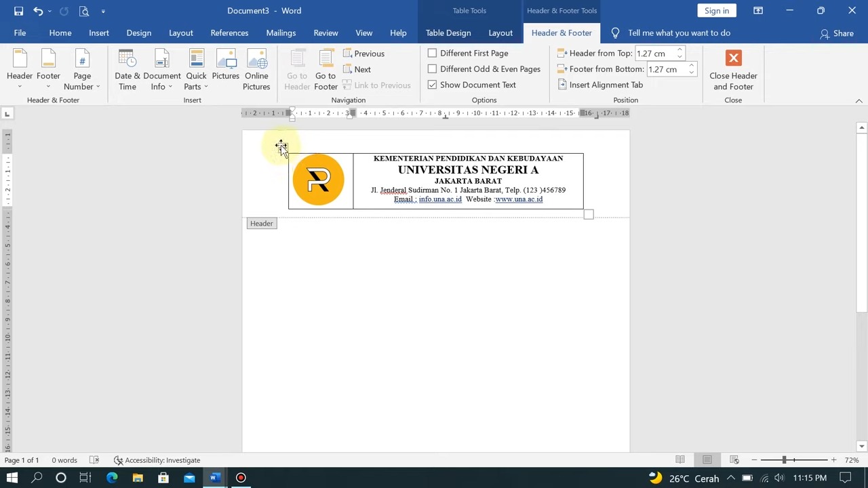Open the Header gallery button
The image size is (868, 488).
tap(20, 70)
